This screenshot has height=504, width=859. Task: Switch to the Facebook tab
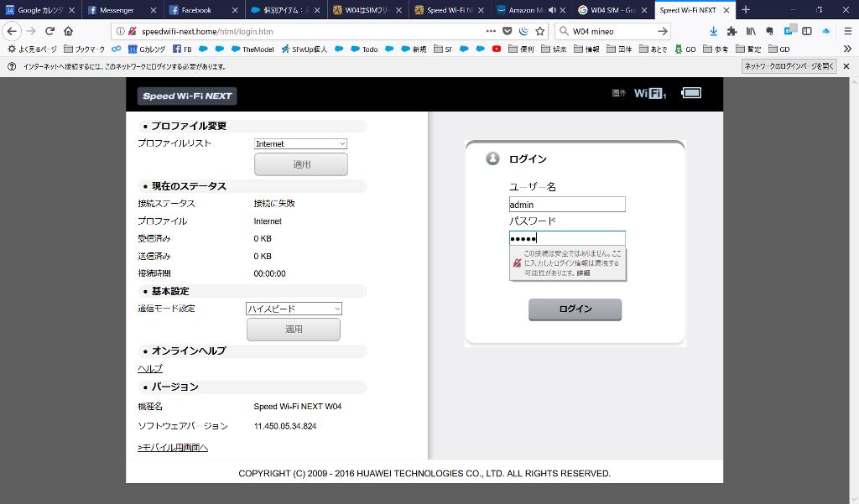[x=205, y=10]
